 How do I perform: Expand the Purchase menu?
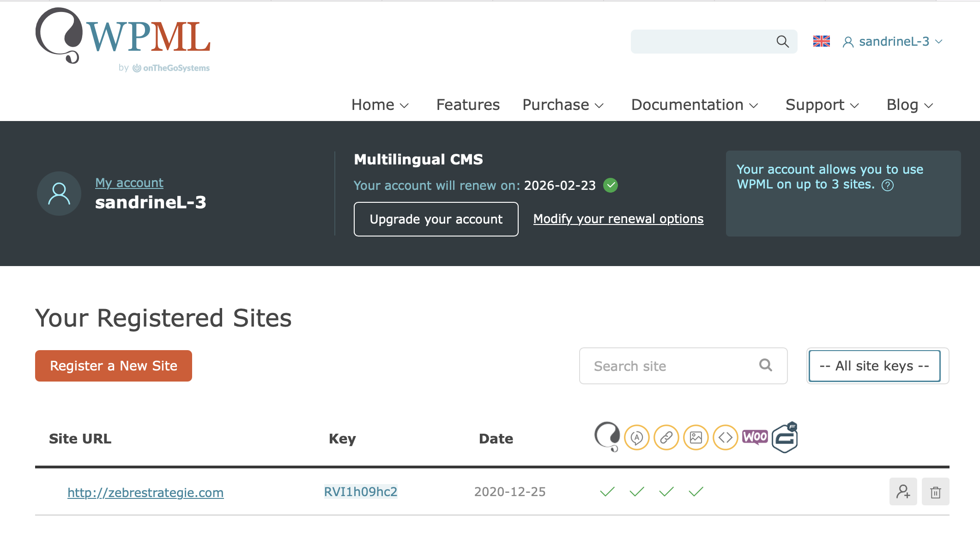[563, 105]
